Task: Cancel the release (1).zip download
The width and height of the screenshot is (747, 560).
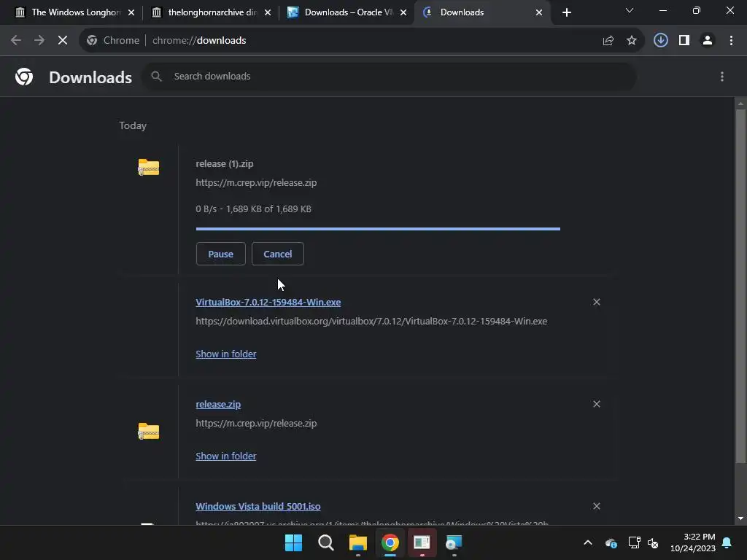Action: coord(278,254)
